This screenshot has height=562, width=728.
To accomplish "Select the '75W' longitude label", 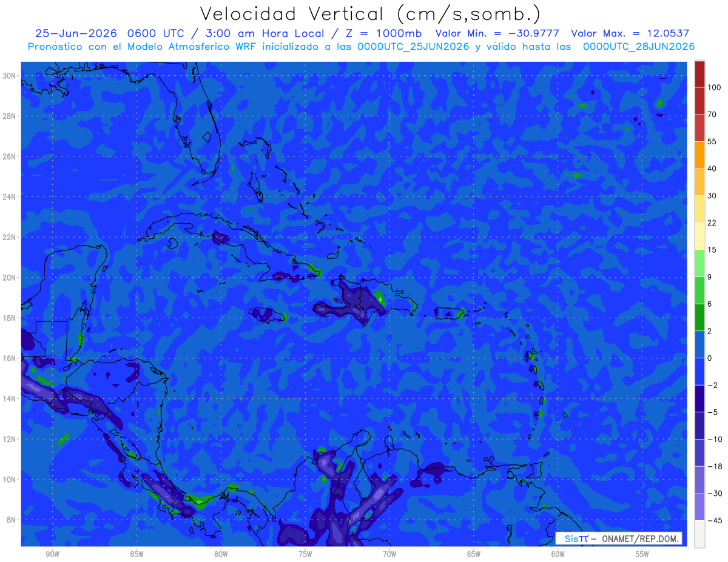I will 305,554.
